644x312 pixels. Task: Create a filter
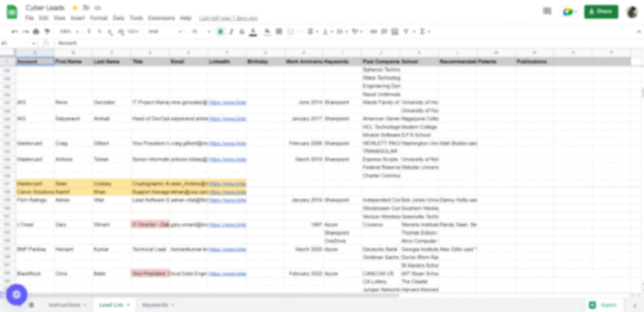406,32
